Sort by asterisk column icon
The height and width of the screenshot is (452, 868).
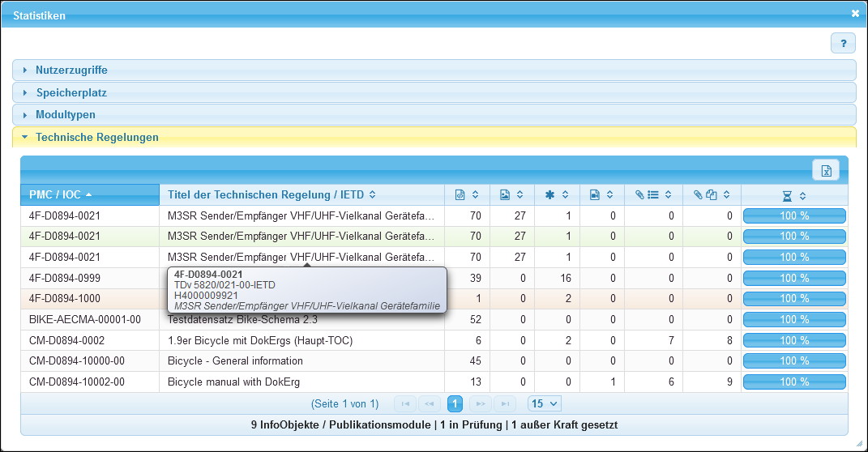coord(549,194)
